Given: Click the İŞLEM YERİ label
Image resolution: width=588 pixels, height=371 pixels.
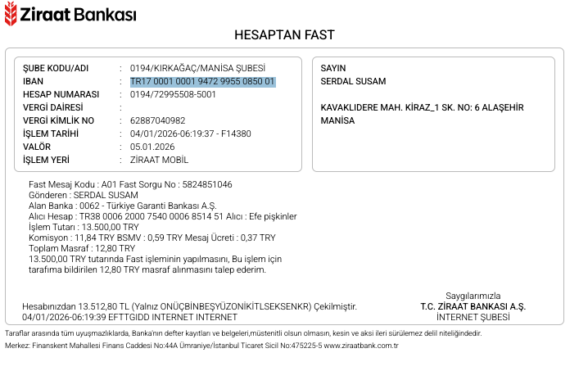Looking at the screenshot, I should coord(46,161).
